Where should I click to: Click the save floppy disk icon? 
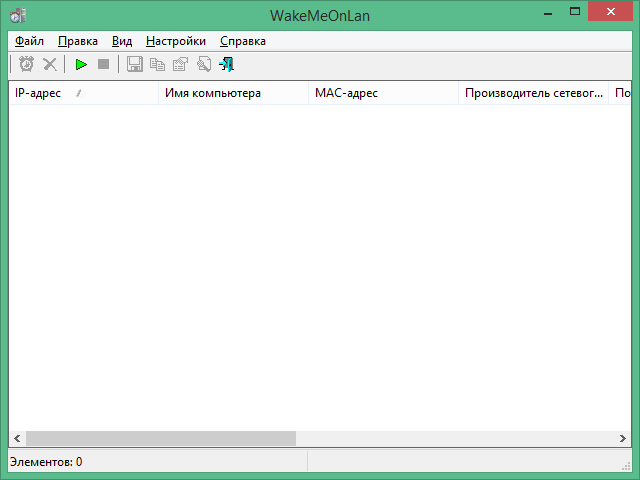tap(135, 64)
